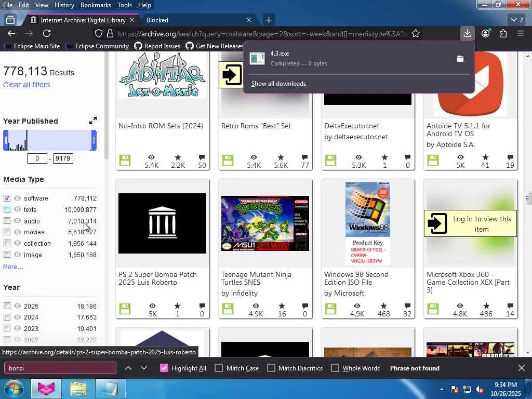Go back to the previous page

(11, 33)
